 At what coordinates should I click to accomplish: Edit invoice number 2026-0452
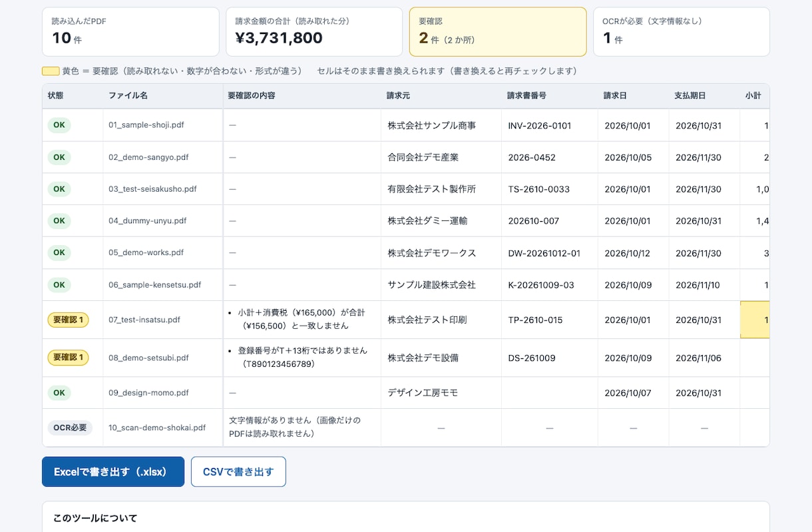(x=550, y=157)
